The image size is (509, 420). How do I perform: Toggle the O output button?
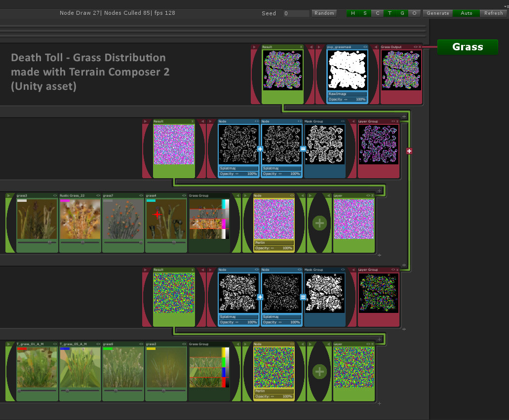(415, 13)
